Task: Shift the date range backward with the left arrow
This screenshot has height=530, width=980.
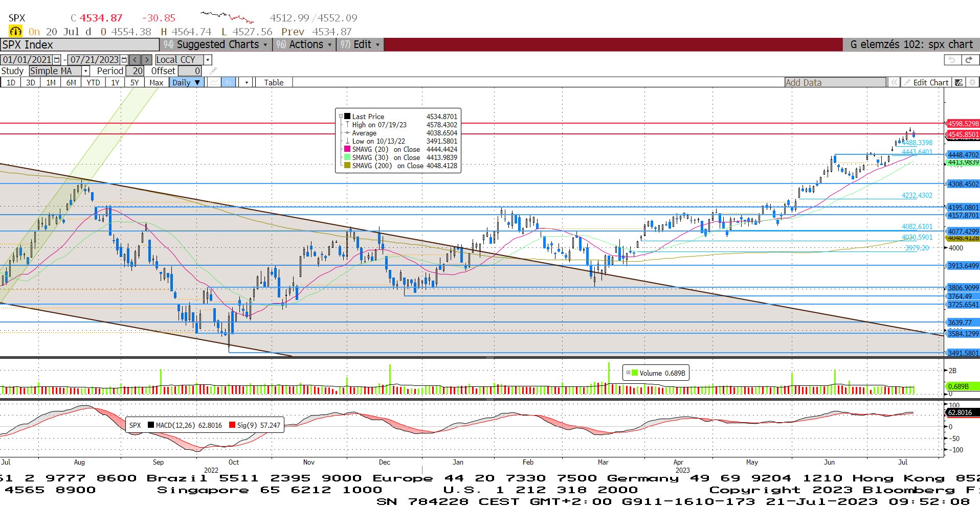Action: click(135, 60)
